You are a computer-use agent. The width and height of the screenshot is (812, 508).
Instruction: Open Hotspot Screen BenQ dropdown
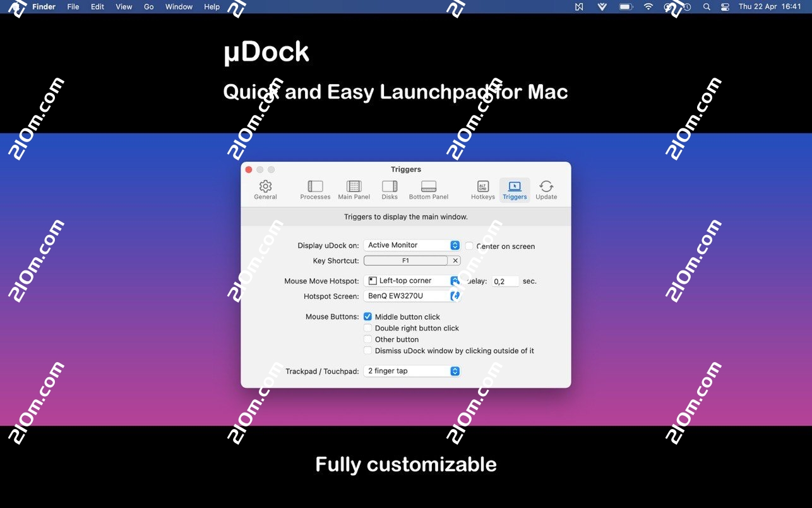click(412, 296)
